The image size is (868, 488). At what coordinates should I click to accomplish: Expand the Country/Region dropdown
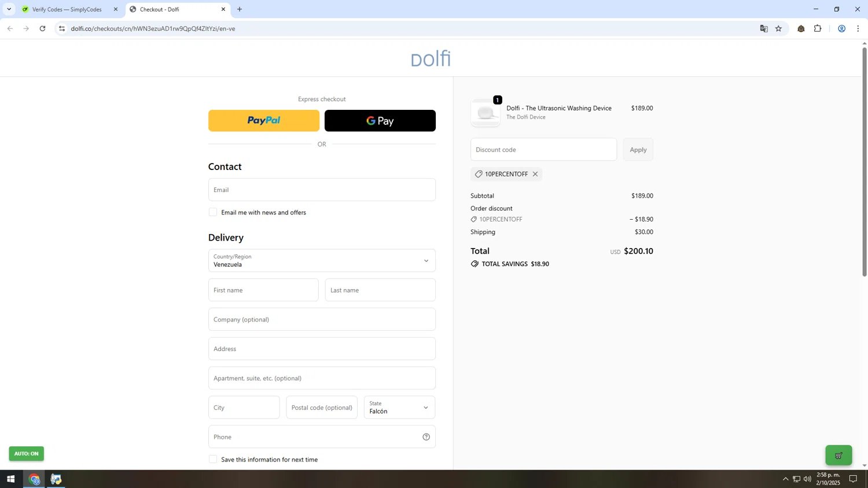322,261
